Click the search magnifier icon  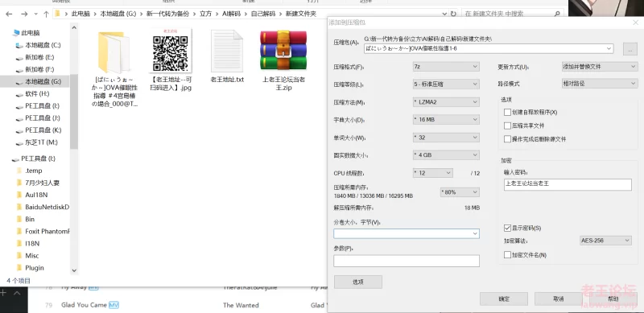(x=557, y=14)
